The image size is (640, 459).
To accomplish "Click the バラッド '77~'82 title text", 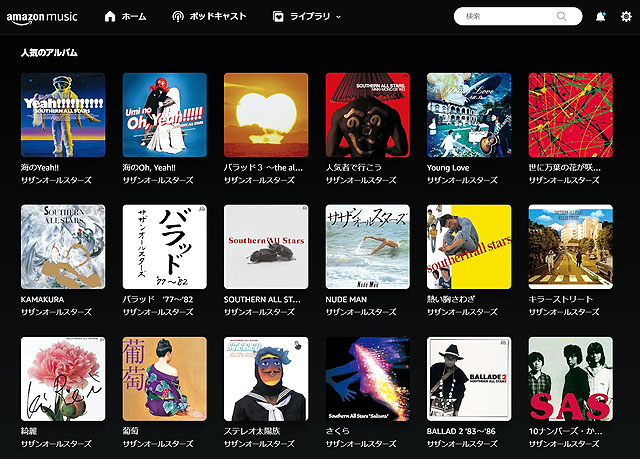I will coord(158,299).
